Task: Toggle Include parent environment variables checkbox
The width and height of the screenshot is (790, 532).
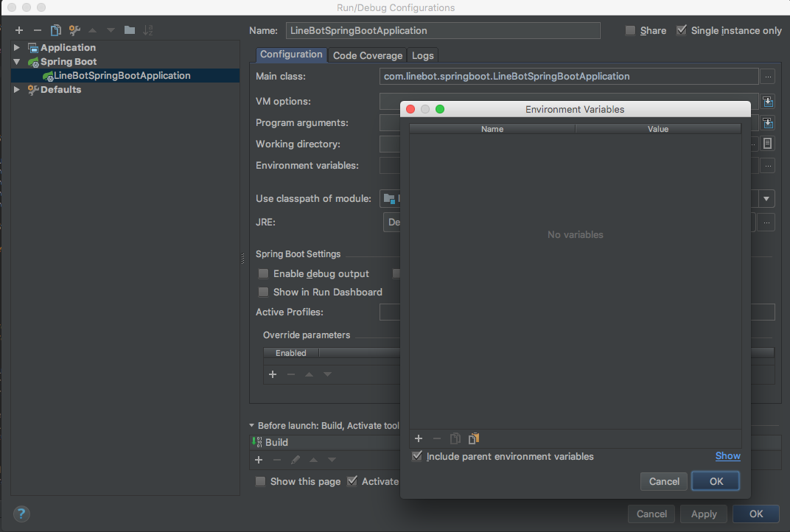Action: 416,456
